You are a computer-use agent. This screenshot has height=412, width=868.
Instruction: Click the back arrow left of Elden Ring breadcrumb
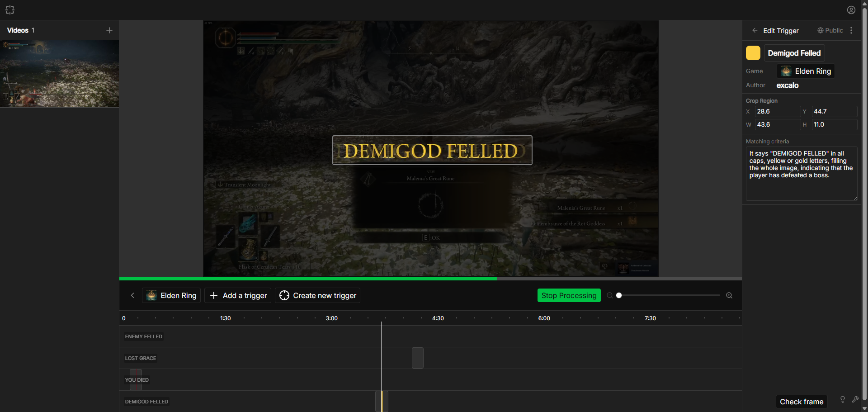point(132,295)
